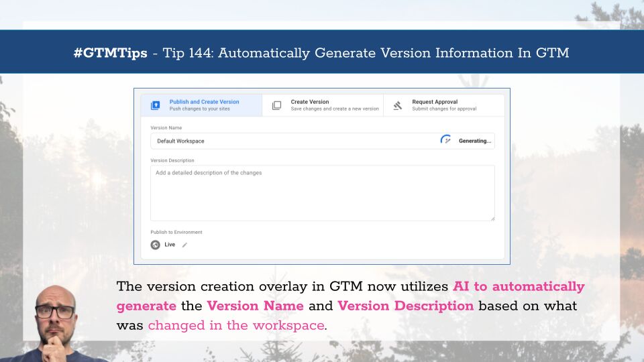
Task: Click the Publish and Create Version icon
Action: pyautogui.click(x=155, y=105)
